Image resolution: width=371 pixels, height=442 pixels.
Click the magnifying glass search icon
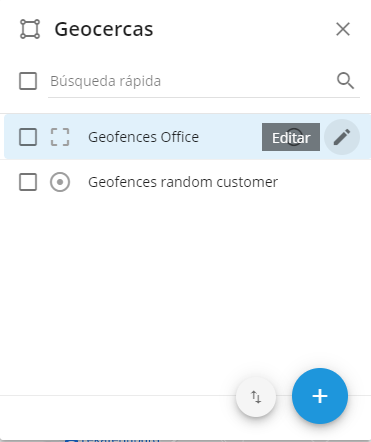click(x=345, y=81)
